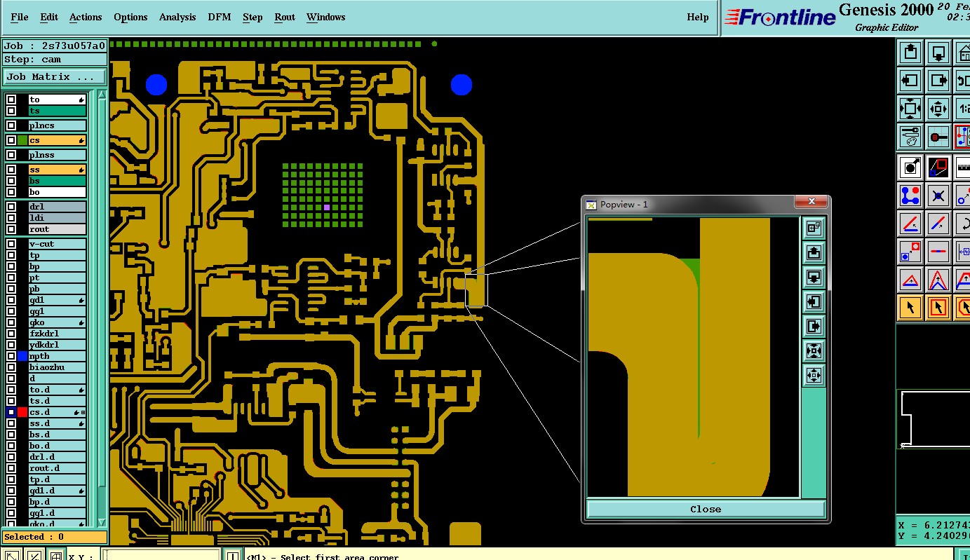
Task: Open the Job Matrix button
Action: tap(55, 76)
